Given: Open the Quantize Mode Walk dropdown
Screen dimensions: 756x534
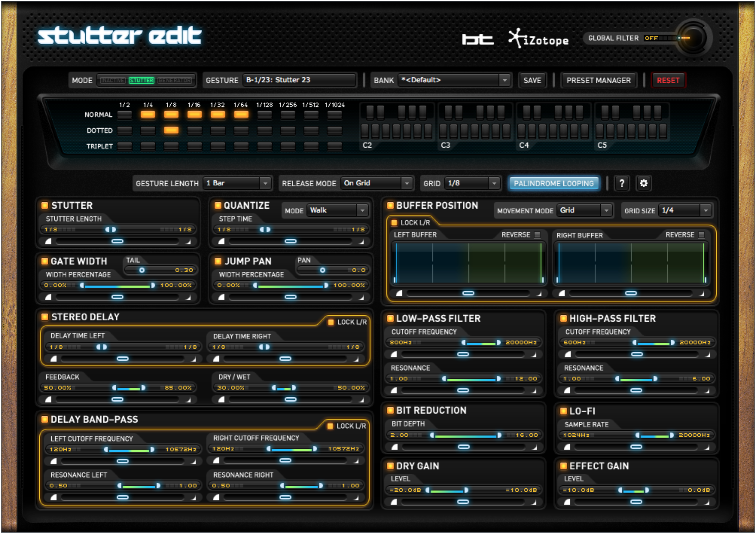Looking at the screenshot, I should (x=337, y=210).
